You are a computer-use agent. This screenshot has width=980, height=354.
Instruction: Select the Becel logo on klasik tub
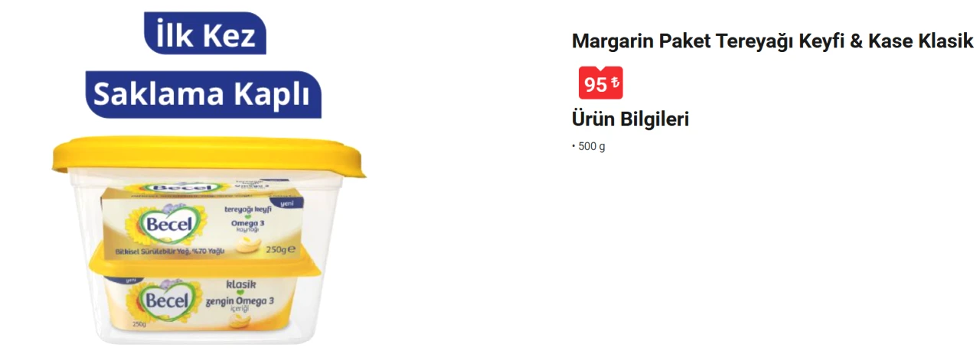(163, 300)
